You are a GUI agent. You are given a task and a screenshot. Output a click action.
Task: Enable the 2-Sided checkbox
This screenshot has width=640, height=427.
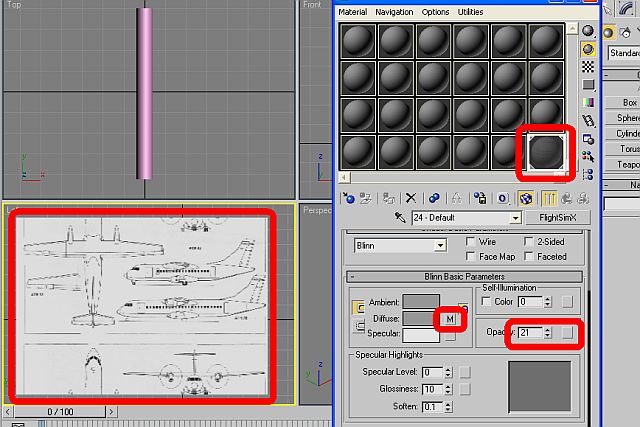(x=529, y=242)
